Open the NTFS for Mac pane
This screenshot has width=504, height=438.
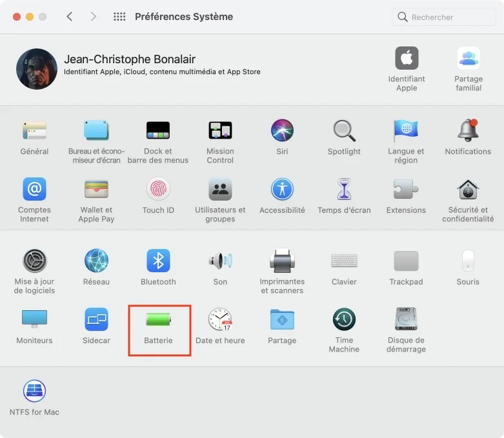(34, 391)
